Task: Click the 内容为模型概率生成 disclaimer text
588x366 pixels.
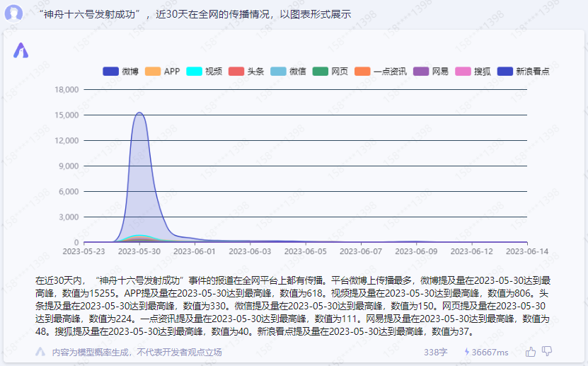Action: pos(137,352)
